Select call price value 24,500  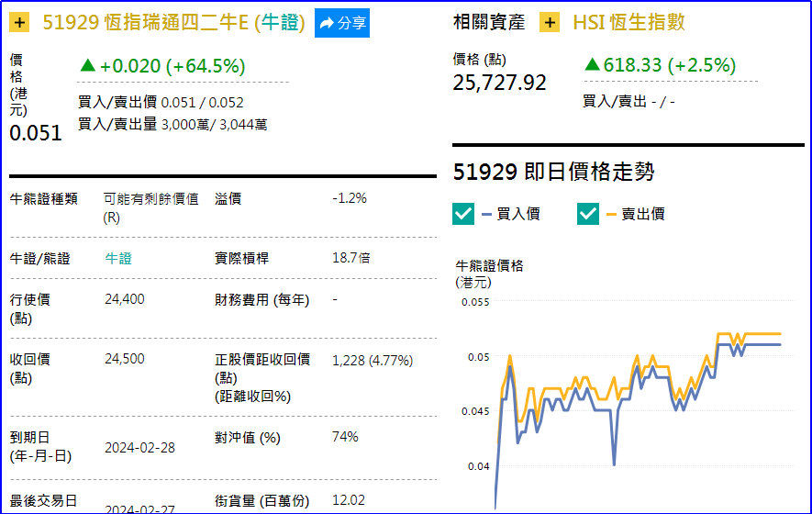(124, 359)
